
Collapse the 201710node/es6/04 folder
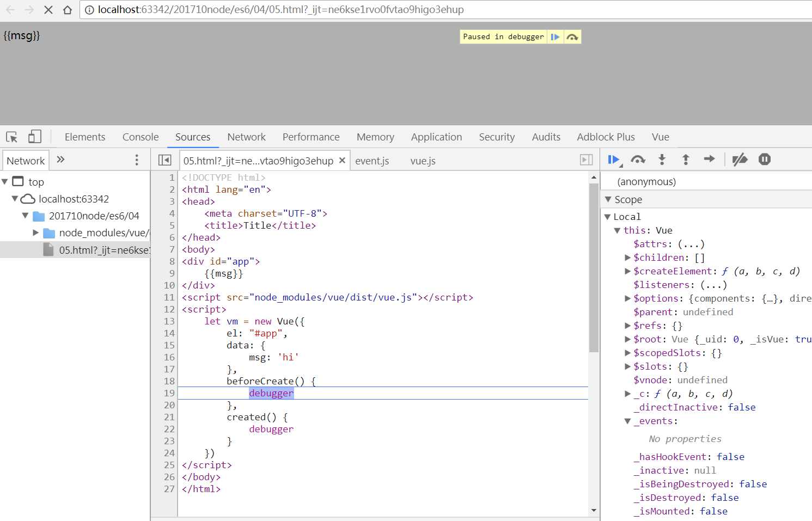click(25, 216)
